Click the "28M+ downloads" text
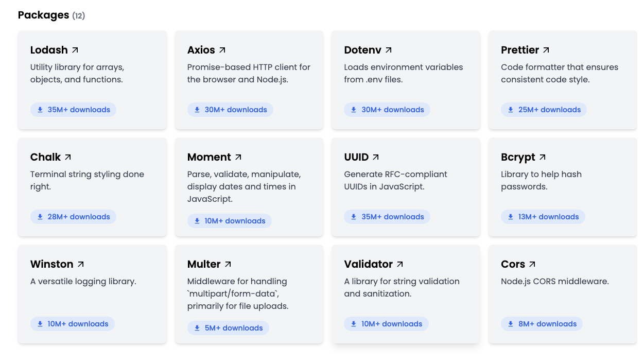Image resolution: width=644 pixels, height=364 pixels. click(79, 217)
